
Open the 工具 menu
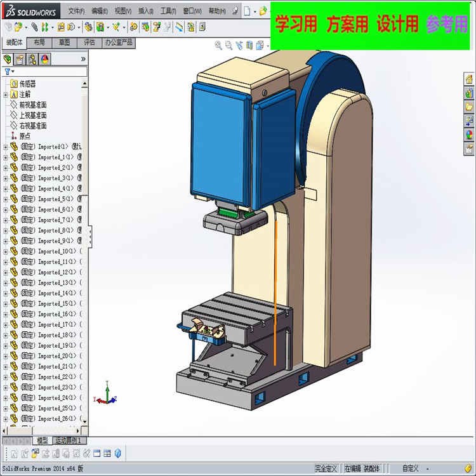point(168,11)
